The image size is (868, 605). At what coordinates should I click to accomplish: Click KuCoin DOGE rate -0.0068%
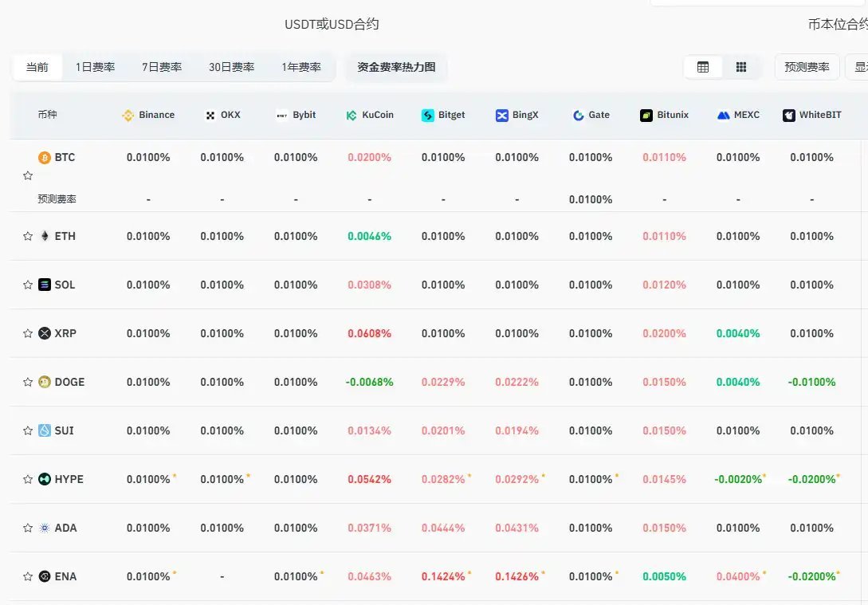369,382
